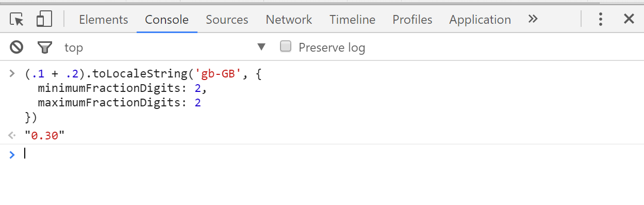Screen dimensions: 644x205
Task: Open the three-dot DevTools menu
Action: (x=601, y=20)
